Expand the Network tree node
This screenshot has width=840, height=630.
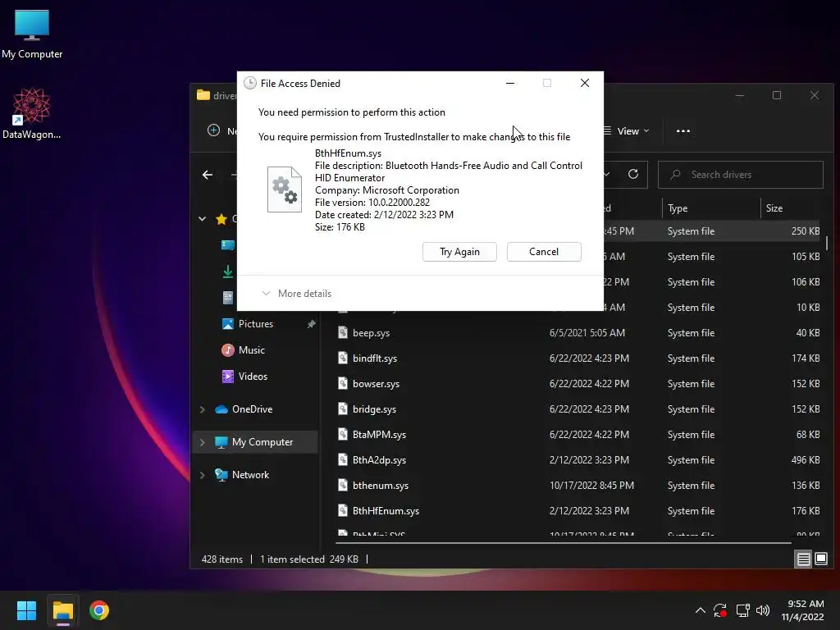[202, 475]
